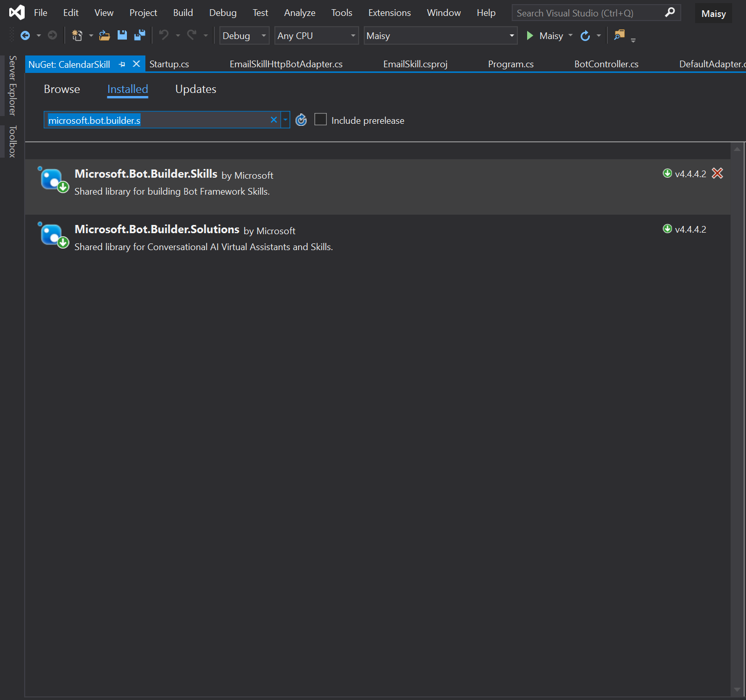
Task: Click the Navigate Forward icon
Action: (51, 35)
